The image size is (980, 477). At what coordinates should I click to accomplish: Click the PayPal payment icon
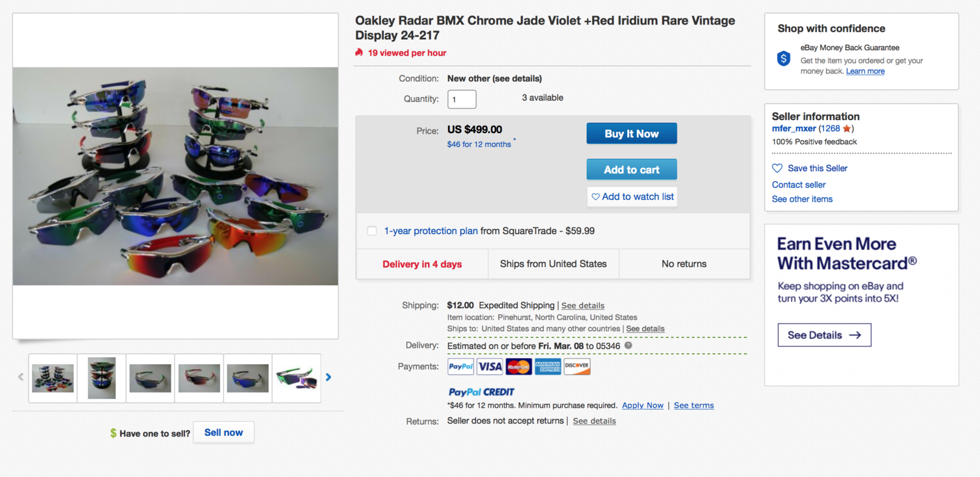[461, 367]
